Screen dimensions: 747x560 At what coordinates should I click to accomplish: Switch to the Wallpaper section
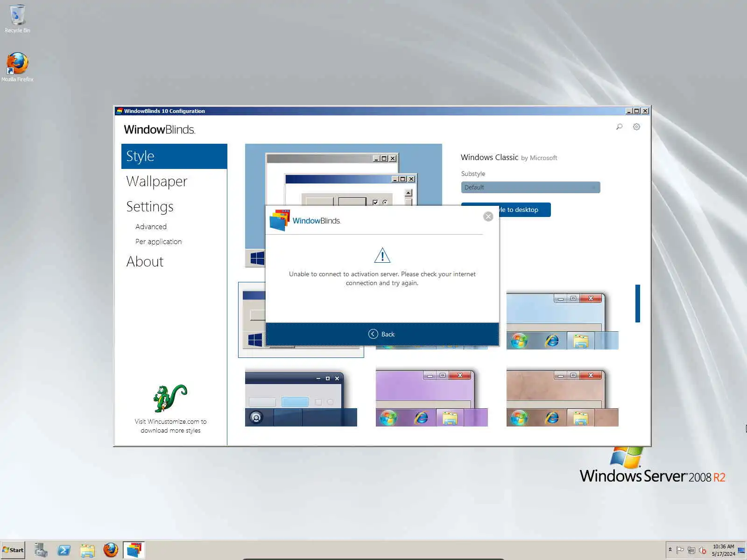(157, 181)
